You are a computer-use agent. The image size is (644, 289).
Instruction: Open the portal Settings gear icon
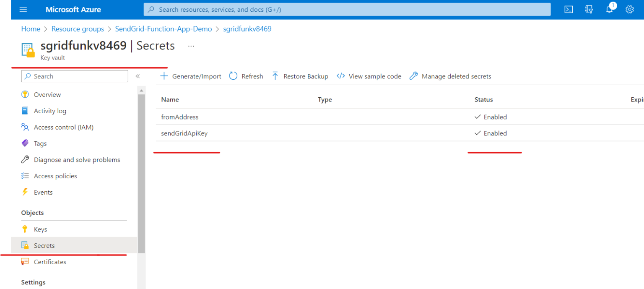[x=630, y=9]
